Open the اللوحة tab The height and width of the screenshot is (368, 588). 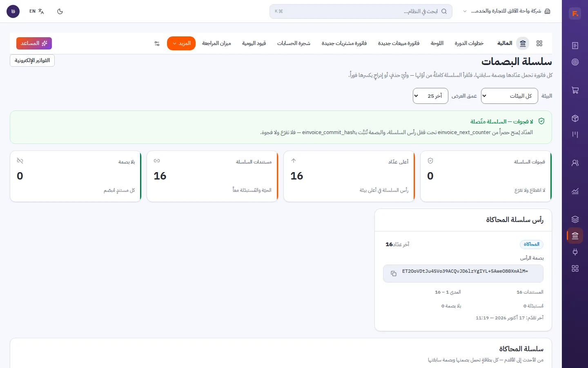point(437,43)
